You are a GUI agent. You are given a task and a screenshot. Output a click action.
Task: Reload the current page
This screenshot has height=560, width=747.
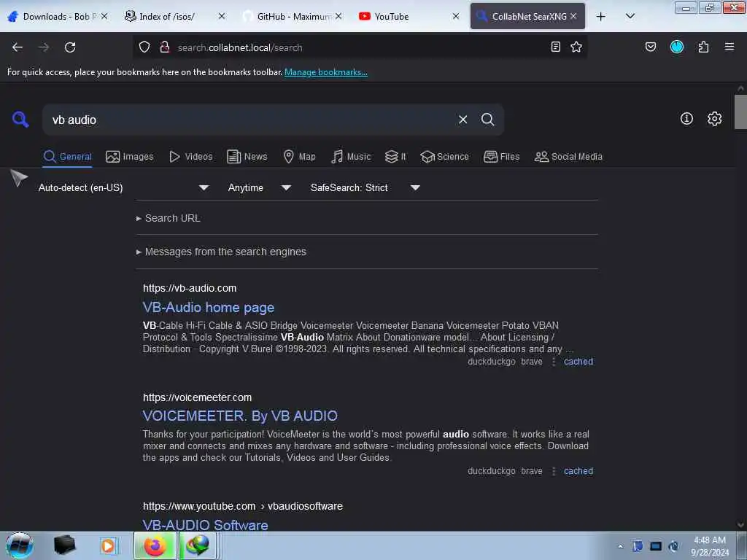70,47
